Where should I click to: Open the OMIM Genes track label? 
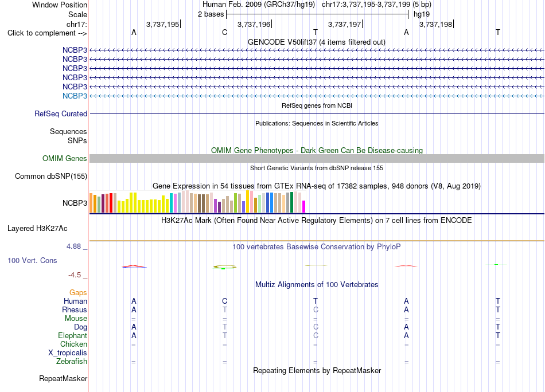pos(64,158)
